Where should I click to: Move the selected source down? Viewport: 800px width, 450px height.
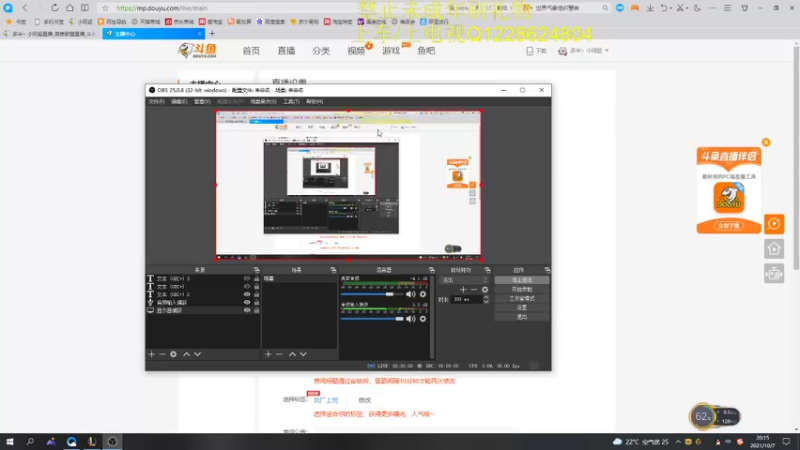[197, 354]
